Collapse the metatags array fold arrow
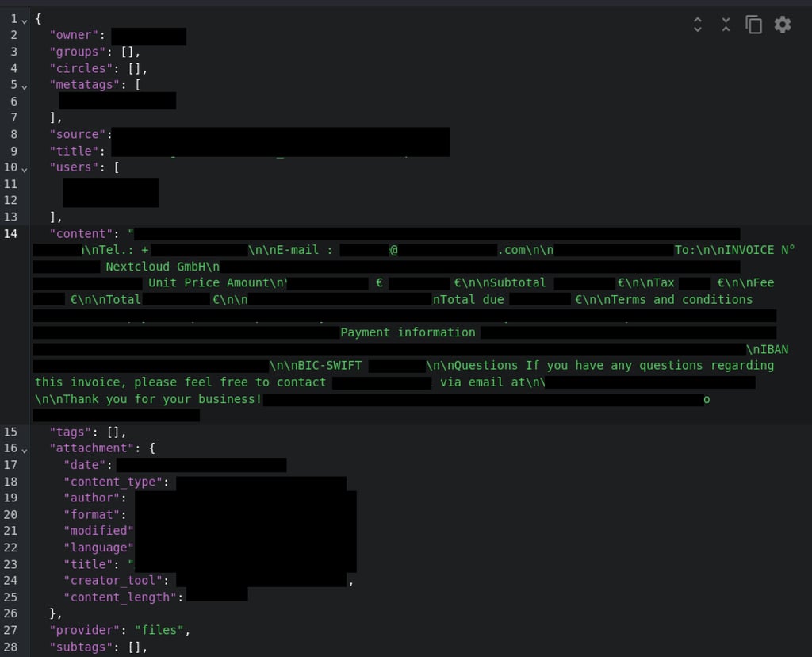 point(25,87)
